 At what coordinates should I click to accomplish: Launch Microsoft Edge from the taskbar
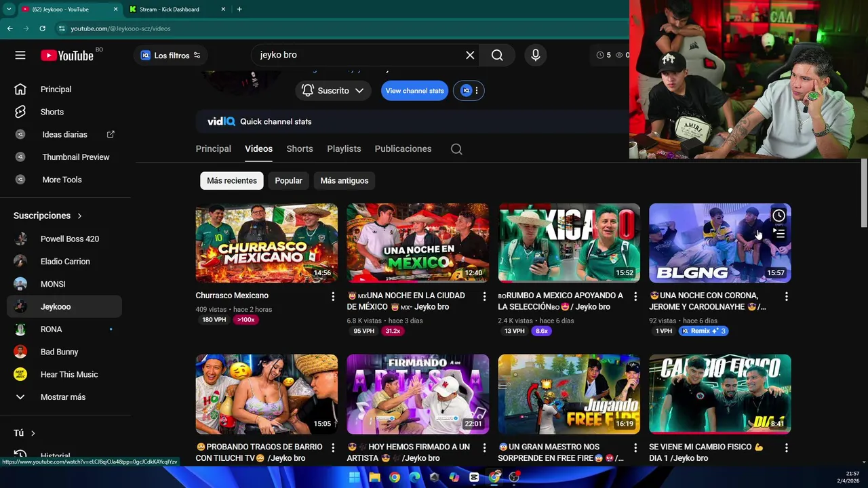[414, 477]
